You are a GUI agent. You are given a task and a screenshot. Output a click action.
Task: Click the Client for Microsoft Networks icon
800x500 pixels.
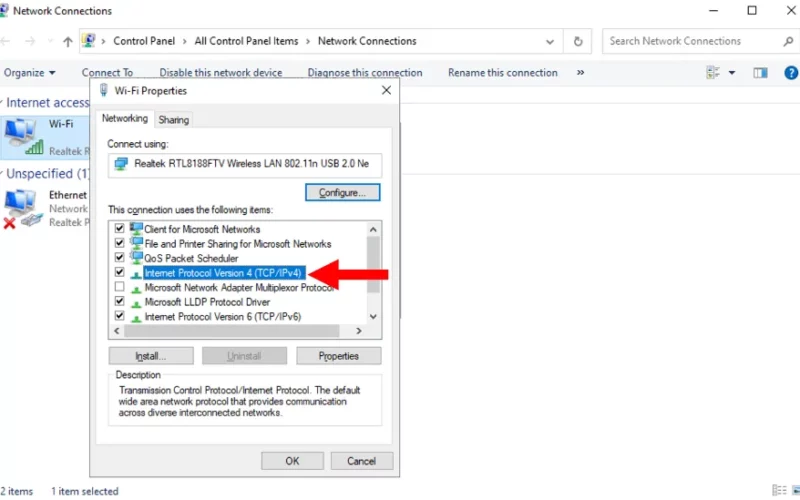[x=136, y=228]
